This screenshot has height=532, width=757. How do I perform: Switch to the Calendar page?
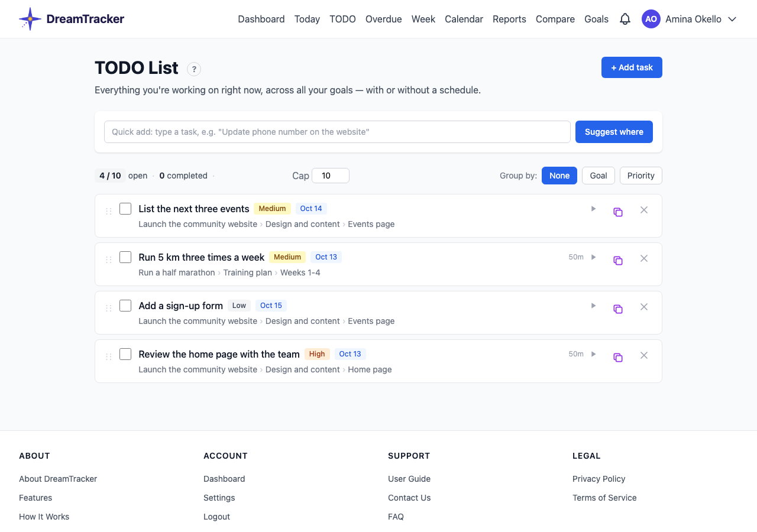point(464,19)
